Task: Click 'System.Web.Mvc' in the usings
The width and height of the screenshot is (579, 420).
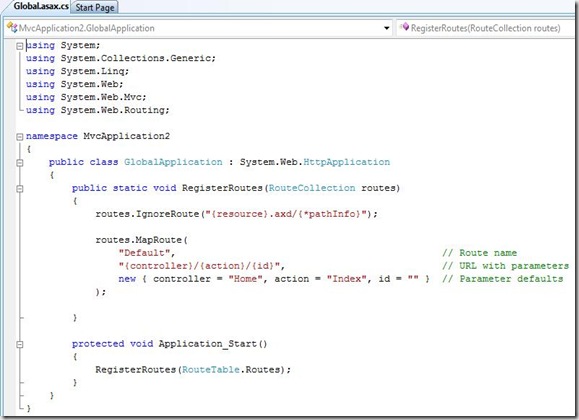Action: [102, 97]
